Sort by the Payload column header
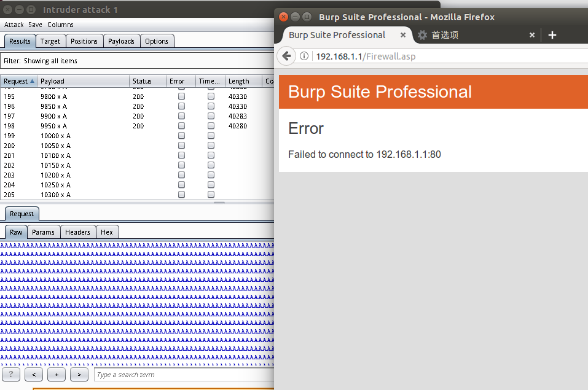The image size is (588, 390). pos(83,81)
